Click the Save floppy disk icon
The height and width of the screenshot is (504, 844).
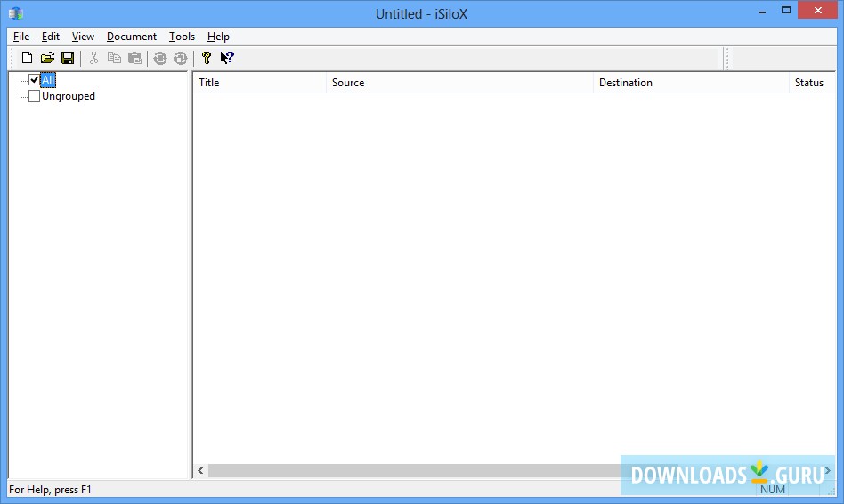[68, 58]
